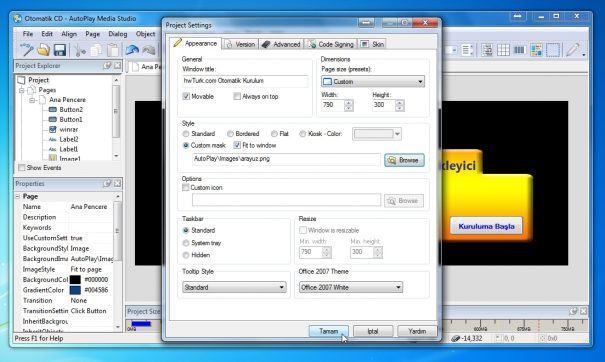The height and width of the screenshot is (362, 605).
Task: Browse for the custom mask image
Action: coord(404,160)
